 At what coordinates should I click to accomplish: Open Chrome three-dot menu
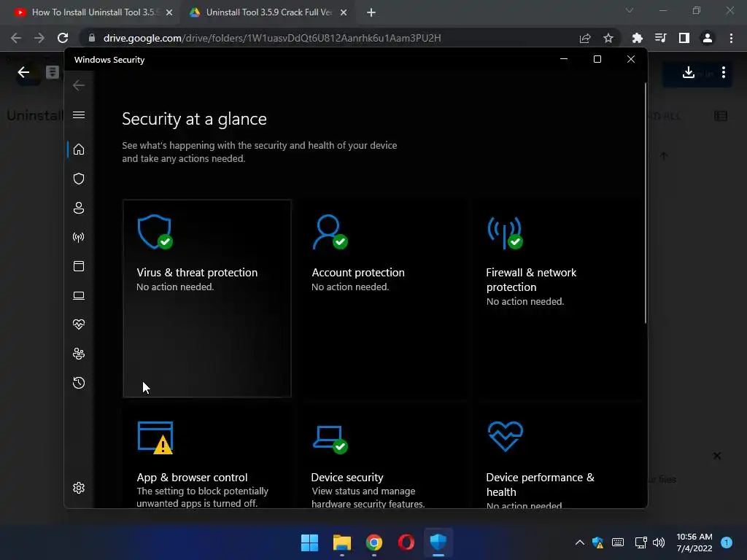(731, 38)
